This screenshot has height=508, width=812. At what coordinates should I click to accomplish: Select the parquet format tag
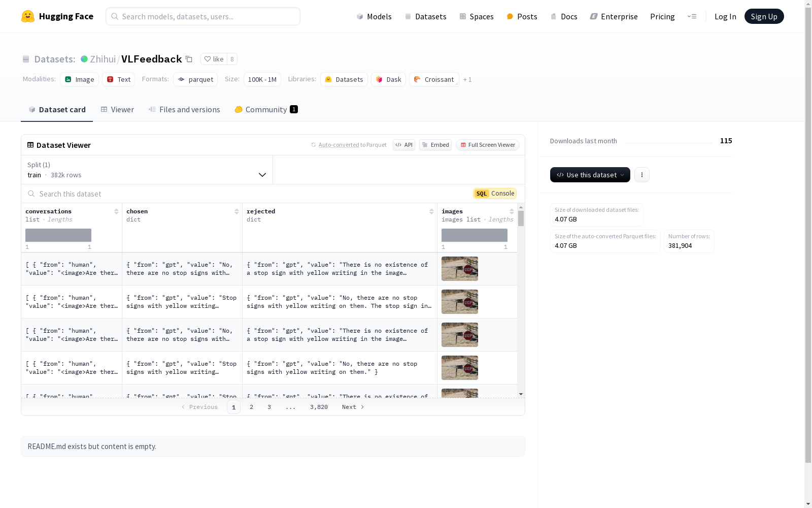[195, 79]
